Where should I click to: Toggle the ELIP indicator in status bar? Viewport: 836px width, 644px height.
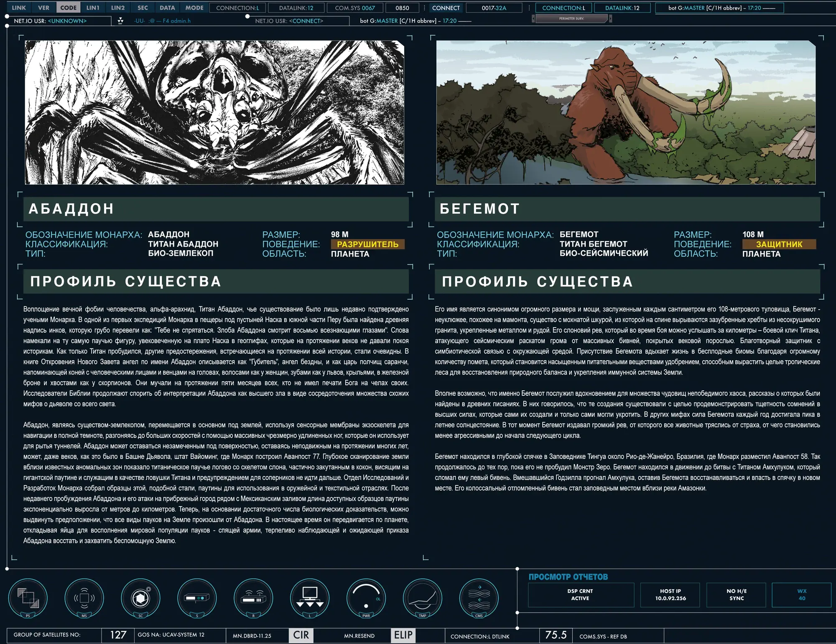click(x=403, y=635)
